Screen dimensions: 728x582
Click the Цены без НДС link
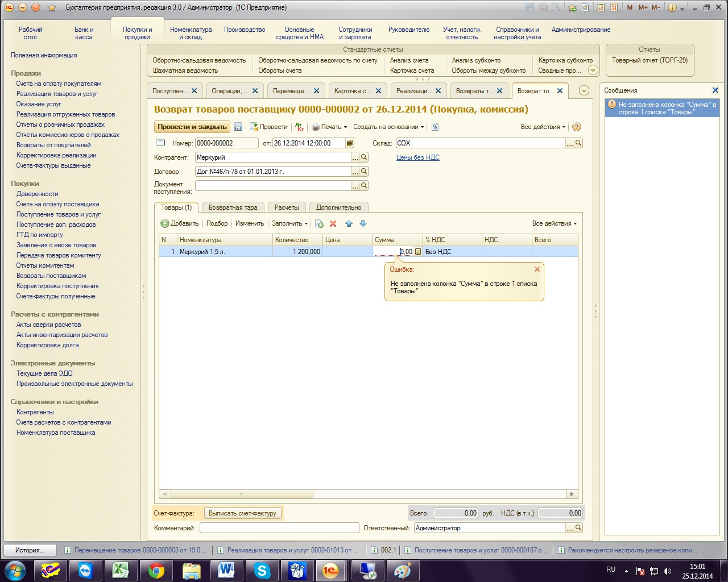point(417,157)
